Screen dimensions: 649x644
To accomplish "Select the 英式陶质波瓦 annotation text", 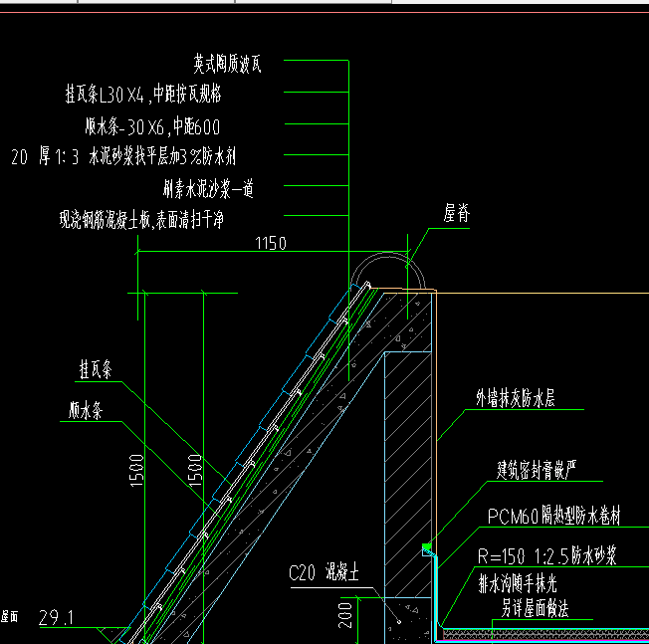I will point(227,65).
